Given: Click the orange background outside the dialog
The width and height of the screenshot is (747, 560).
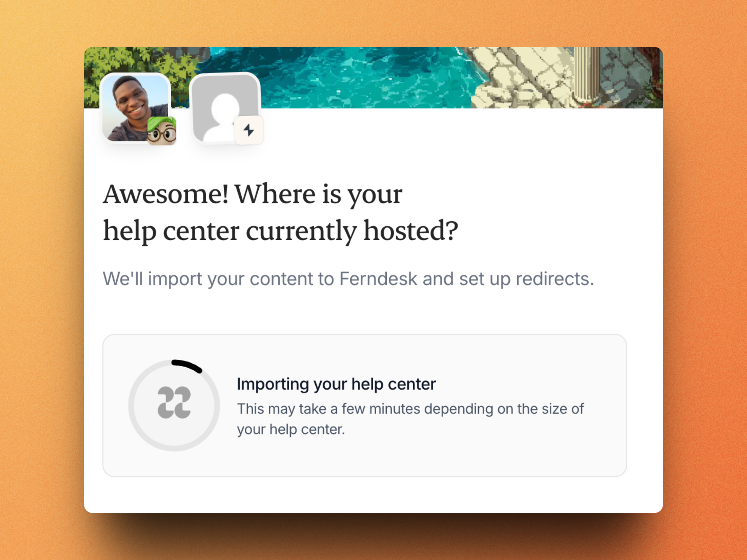Looking at the screenshot, I should pyautogui.click(x=39, y=280).
